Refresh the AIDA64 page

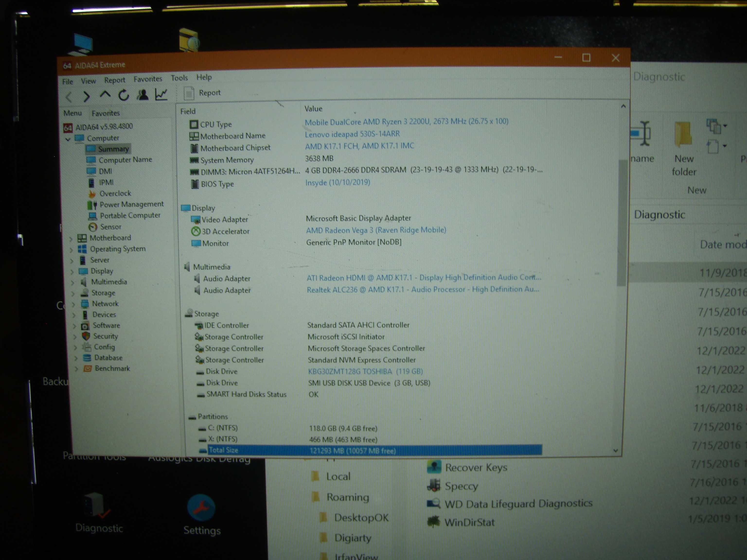[124, 95]
